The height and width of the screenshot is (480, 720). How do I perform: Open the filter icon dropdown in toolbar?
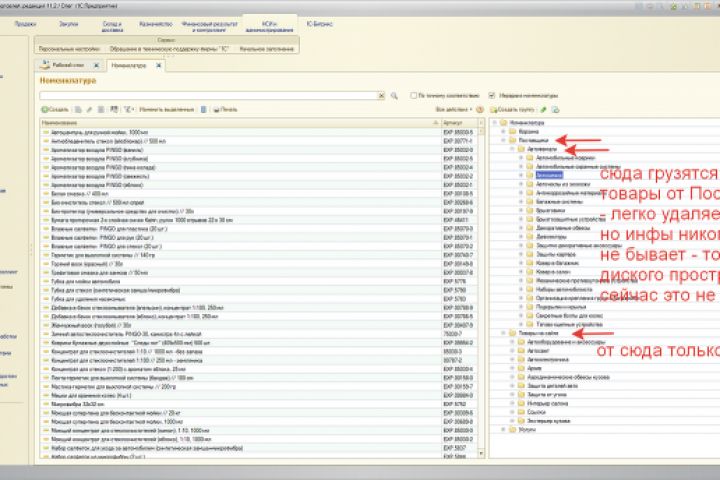click(x=129, y=109)
